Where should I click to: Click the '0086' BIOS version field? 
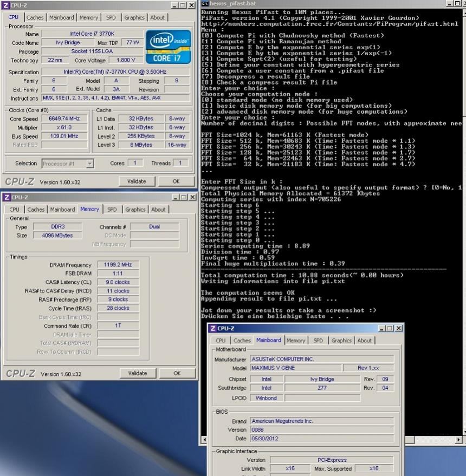click(322, 429)
